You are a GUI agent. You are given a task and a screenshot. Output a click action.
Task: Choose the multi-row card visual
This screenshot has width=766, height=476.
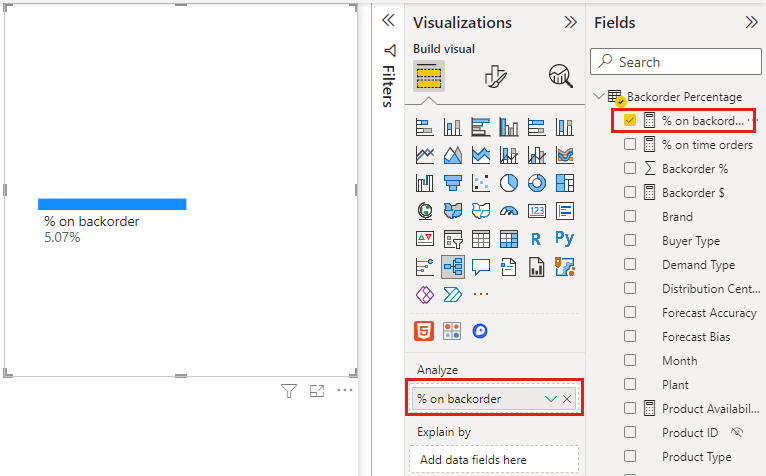pyautogui.click(x=565, y=211)
